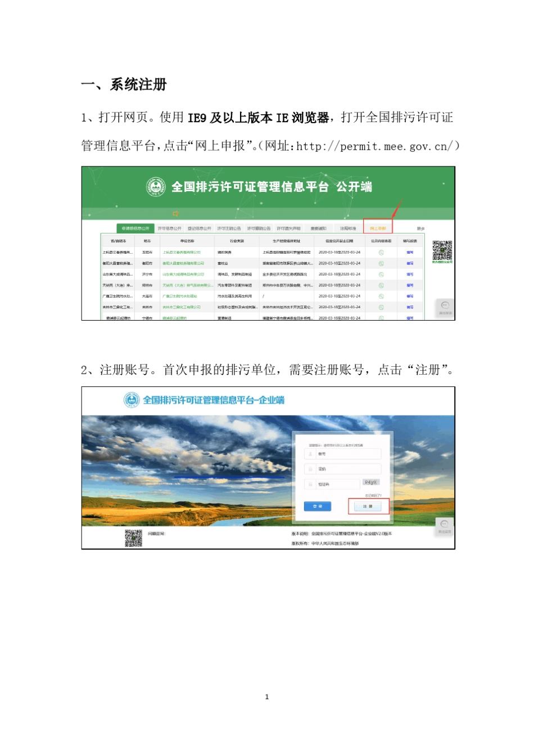Click the 更多 link right of the tabs
The image size is (534, 756).
pyautogui.click(x=421, y=229)
